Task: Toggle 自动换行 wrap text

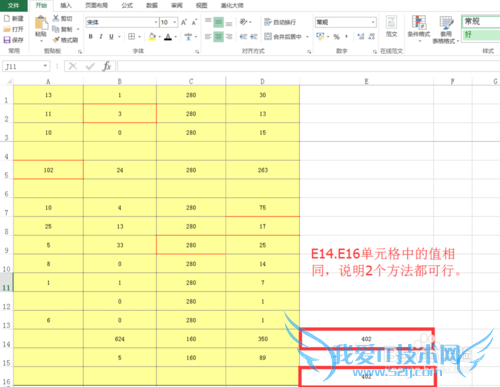Action: click(280, 22)
